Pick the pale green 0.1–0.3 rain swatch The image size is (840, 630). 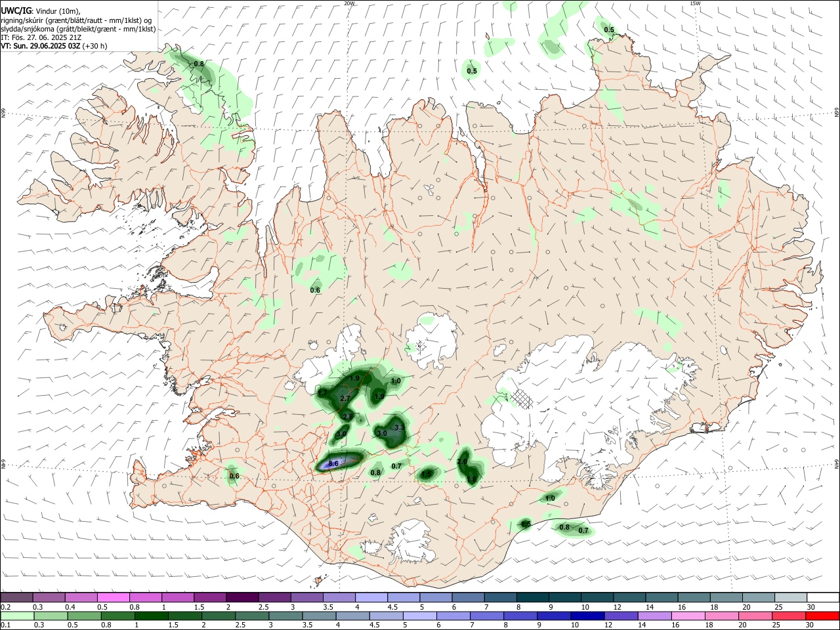[17, 616]
